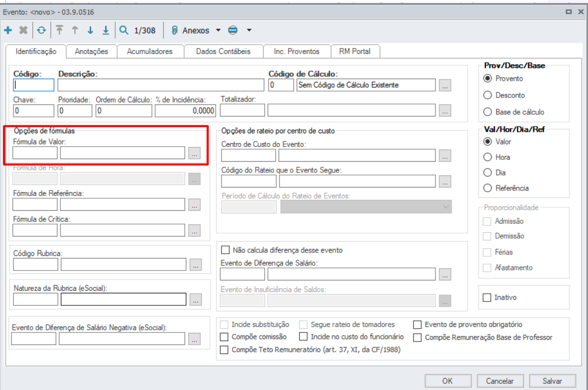Open lookup button for Totalizador
The image size is (588, 390).
(x=445, y=111)
